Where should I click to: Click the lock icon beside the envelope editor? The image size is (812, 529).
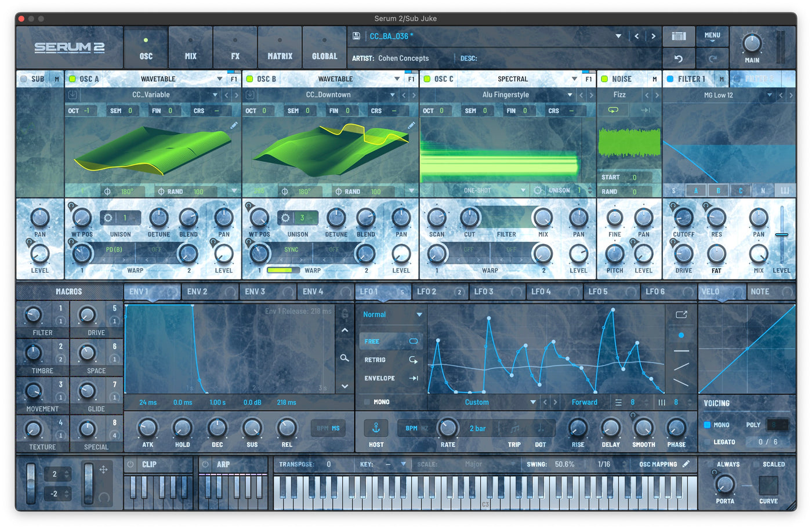[344, 312]
